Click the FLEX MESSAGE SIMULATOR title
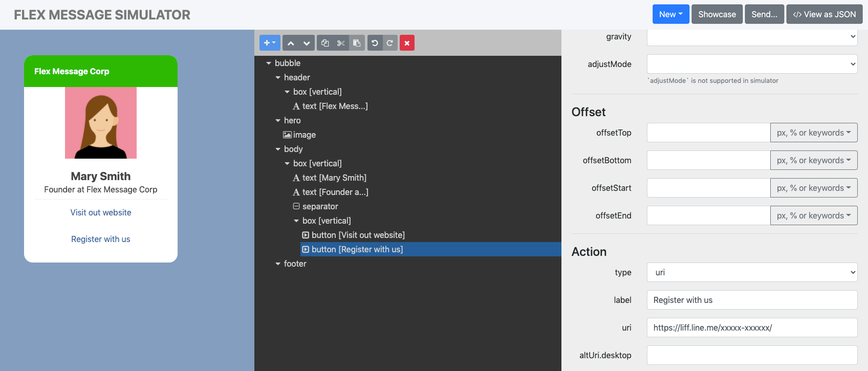Image resolution: width=868 pixels, height=371 pixels. pyautogui.click(x=102, y=15)
